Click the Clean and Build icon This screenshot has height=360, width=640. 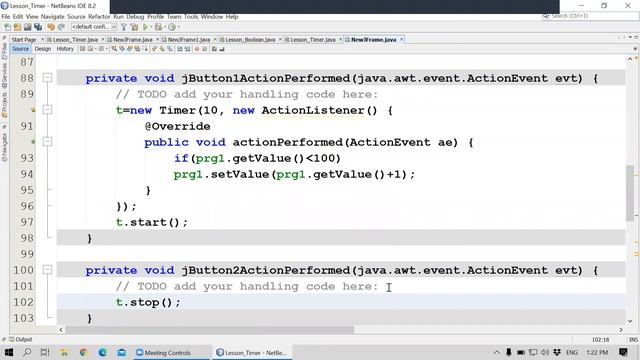pyautogui.click(x=134, y=27)
